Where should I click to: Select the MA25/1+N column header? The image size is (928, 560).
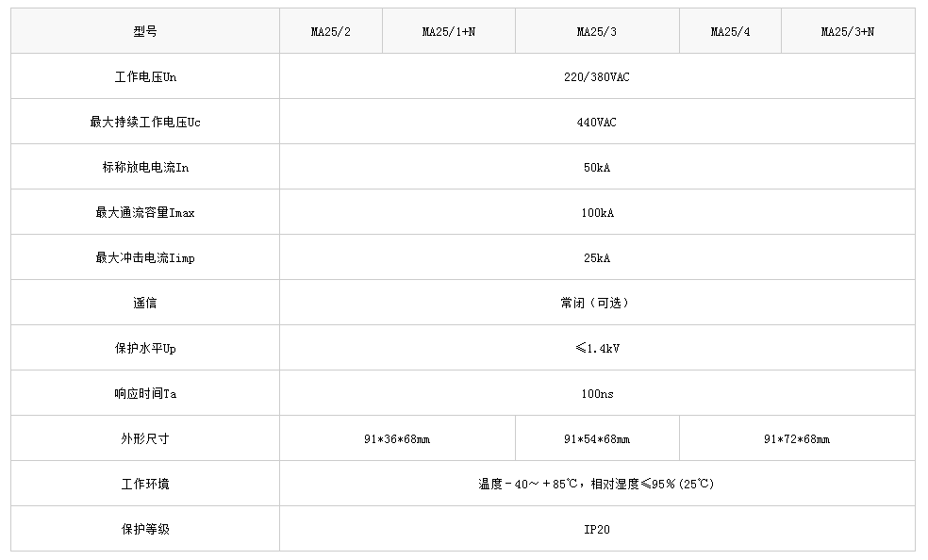pos(449,31)
